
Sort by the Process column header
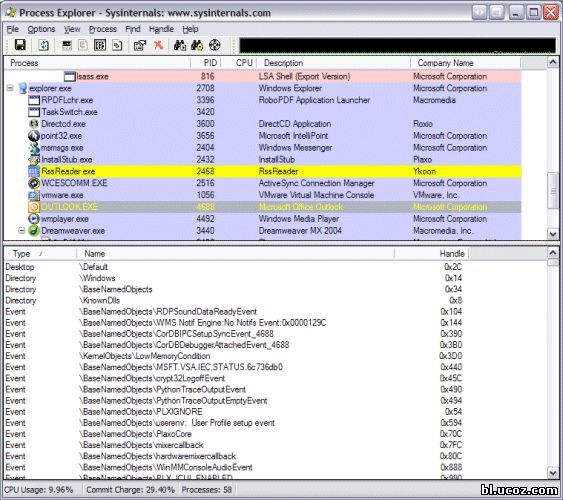click(97, 63)
